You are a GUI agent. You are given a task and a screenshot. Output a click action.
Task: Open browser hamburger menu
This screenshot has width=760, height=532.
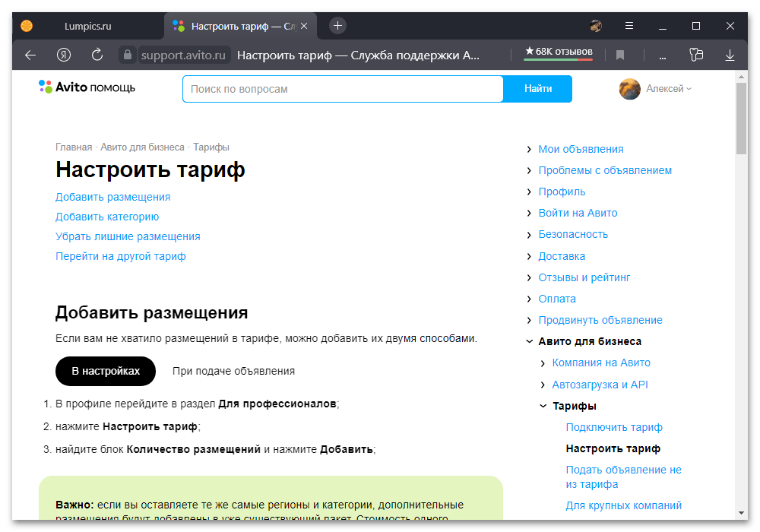tap(629, 26)
